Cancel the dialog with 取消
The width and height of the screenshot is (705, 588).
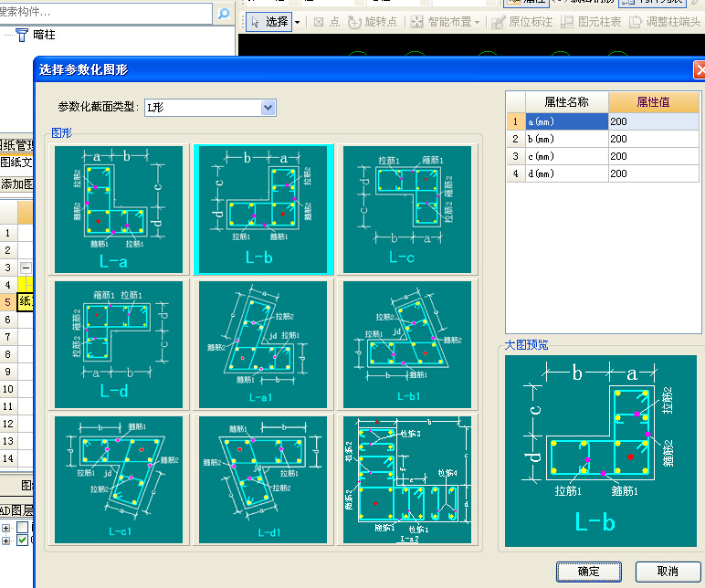coord(668,572)
